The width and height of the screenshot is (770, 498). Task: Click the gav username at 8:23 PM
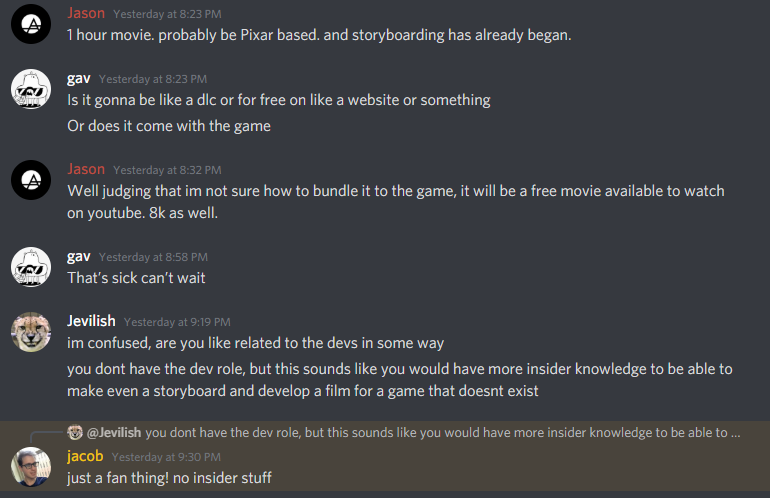point(79,79)
